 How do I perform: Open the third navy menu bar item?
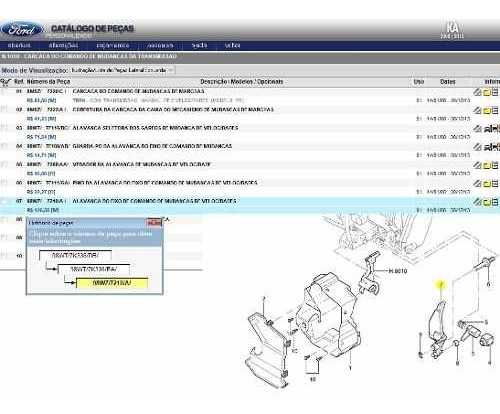[x=113, y=45]
